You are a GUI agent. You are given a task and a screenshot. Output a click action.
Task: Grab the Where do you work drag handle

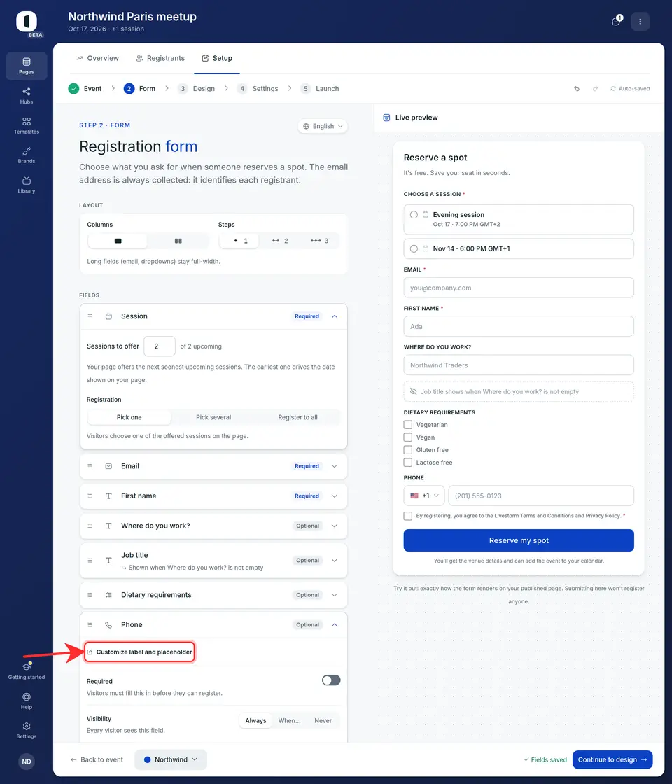90,526
